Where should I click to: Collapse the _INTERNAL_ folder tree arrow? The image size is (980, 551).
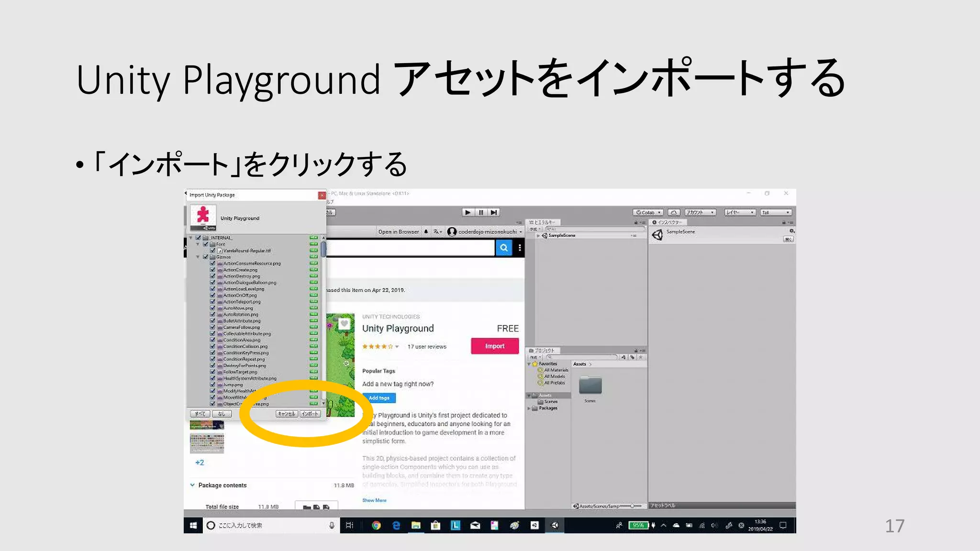pyautogui.click(x=191, y=238)
